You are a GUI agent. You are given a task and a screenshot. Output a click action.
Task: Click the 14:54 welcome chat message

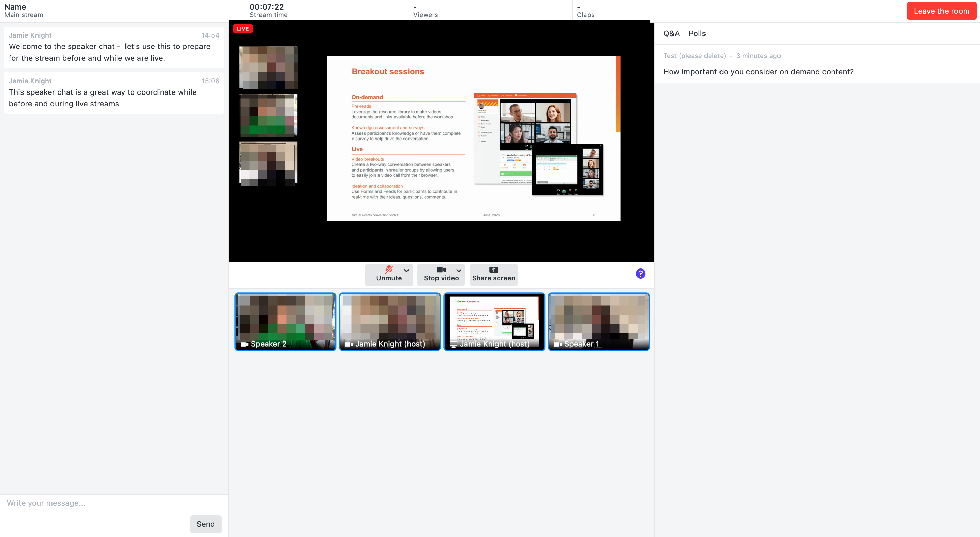tap(113, 47)
